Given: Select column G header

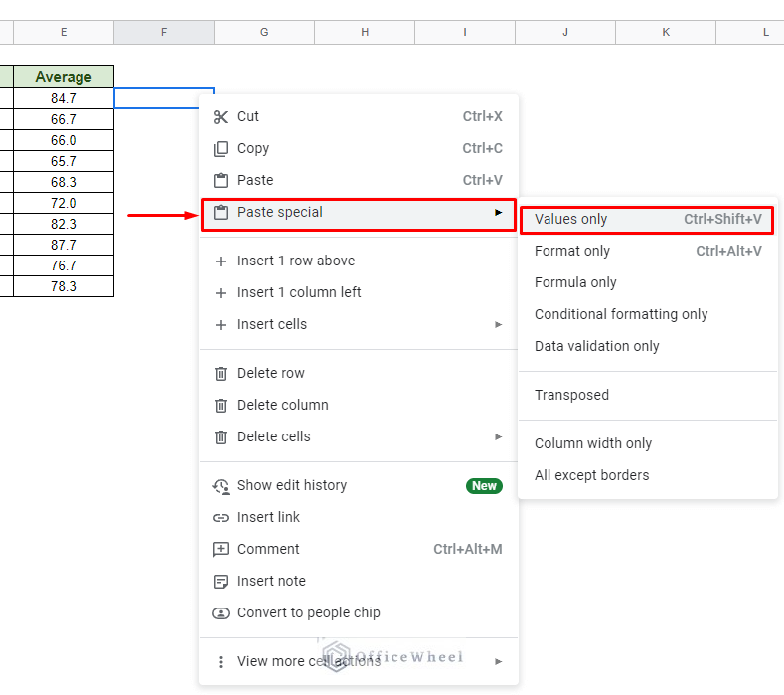Looking at the screenshot, I should pyautogui.click(x=264, y=33).
